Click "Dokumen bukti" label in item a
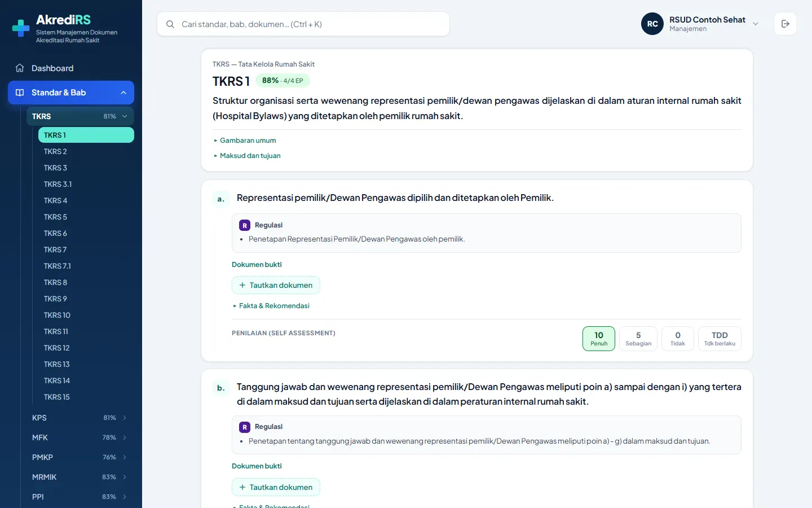Image resolution: width=812 pixels, height=508 pixels. point(257,265)
